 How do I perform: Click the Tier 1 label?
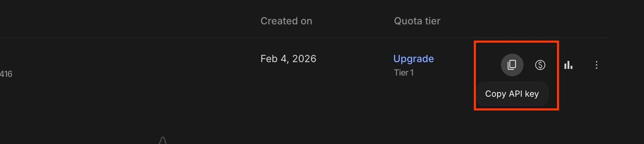tap(403, 73)
